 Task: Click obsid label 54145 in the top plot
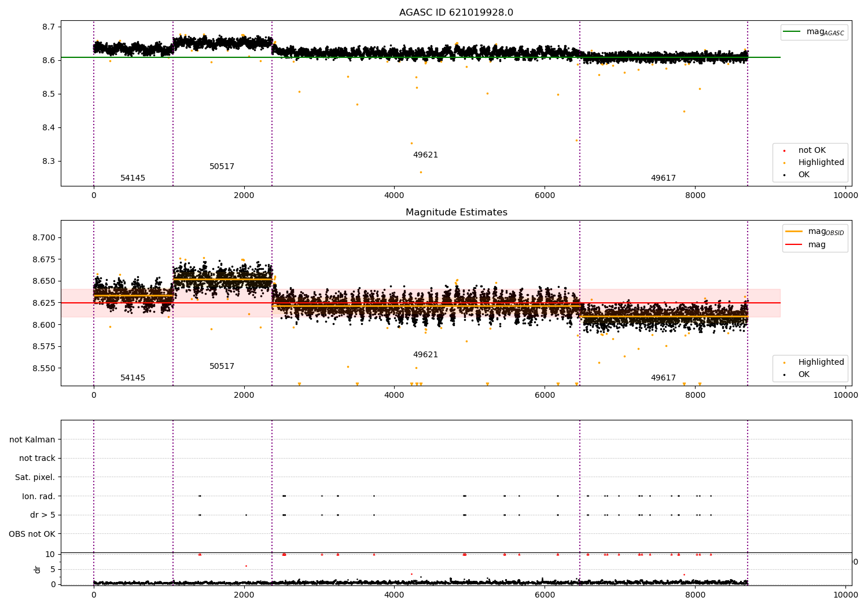coord(133,178)
